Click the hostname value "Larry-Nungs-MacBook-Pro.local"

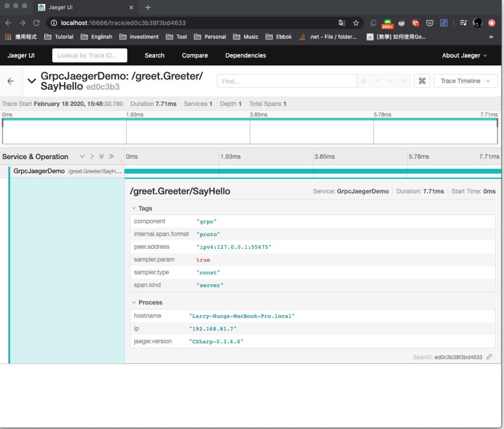click(242, 316)
